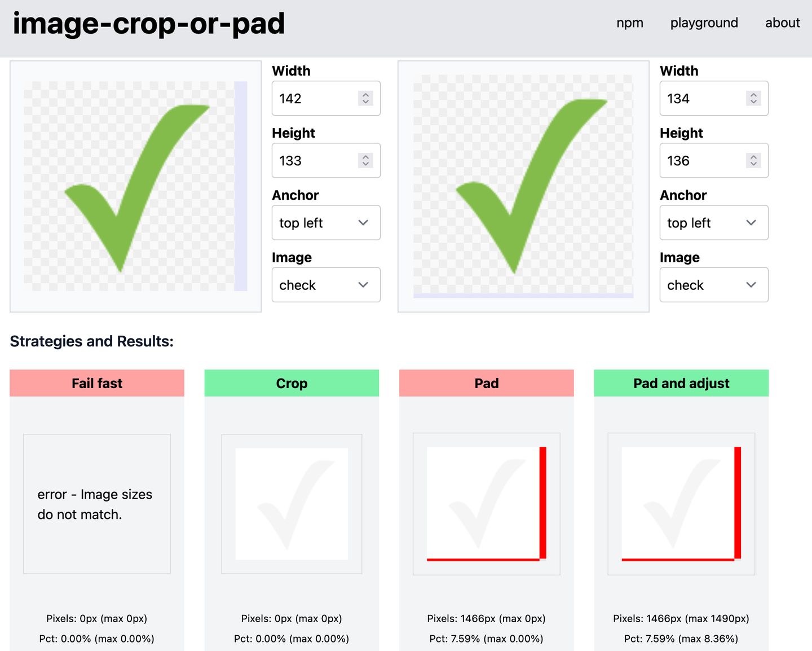Go to the playground page
The image size is (812, 651).
click(x=704, y=23)
